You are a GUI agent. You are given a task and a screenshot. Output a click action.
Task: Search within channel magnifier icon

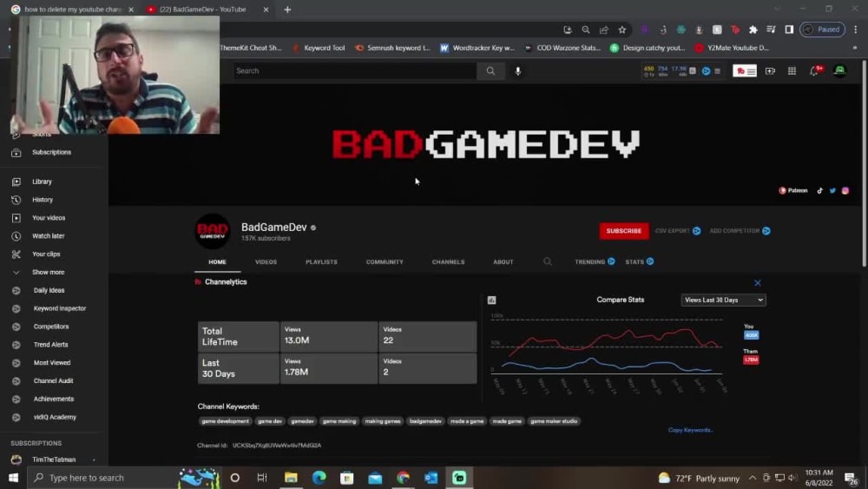[x=548, y=261]
